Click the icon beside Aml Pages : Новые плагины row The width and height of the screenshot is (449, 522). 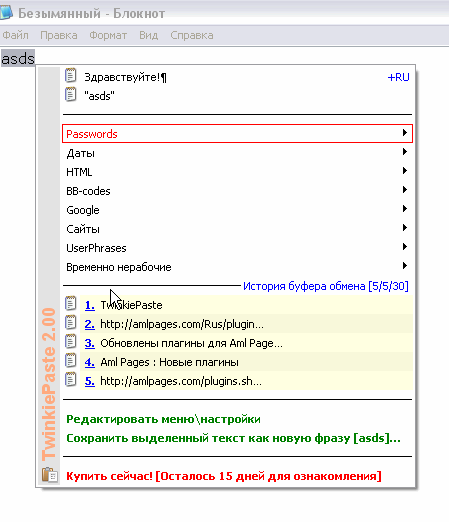click(70, 360)
